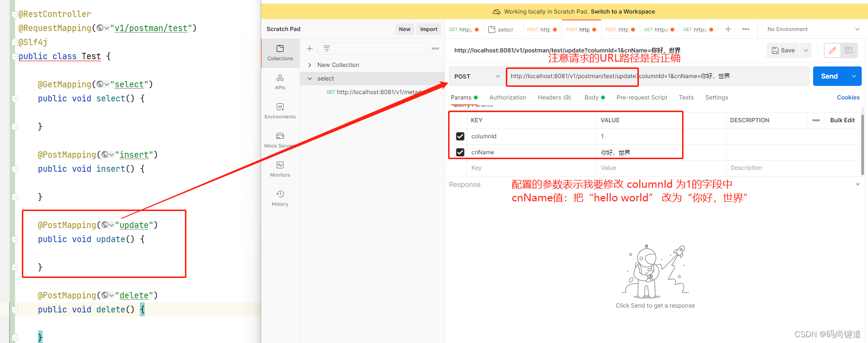The height and width of the screenshot is (343, 868).
Task: Open the Save options dropdown arrow
Action: (806, 50)
